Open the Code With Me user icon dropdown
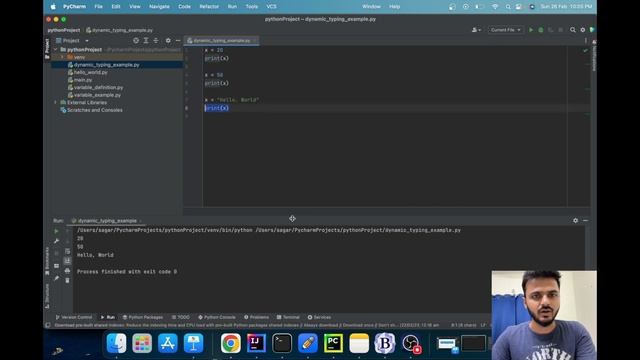This screenshot has height=360, width=640. (x=476, y=30)
